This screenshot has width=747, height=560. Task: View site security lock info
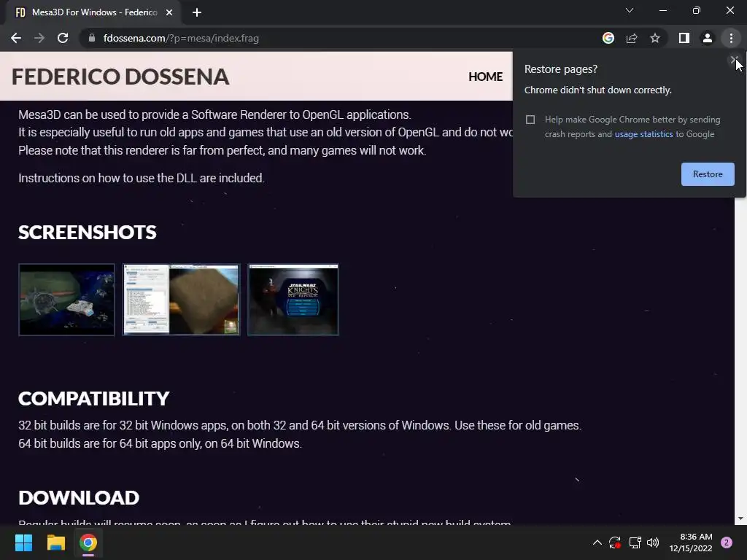[91, 38]
